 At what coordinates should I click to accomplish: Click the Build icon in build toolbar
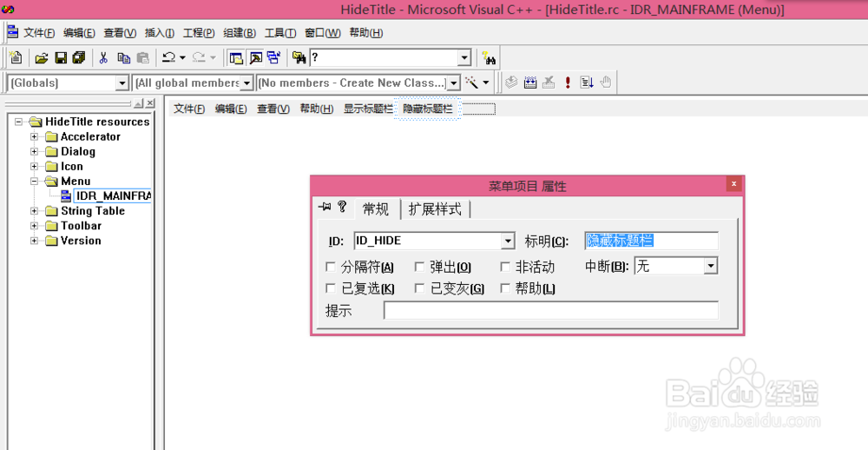(530, 83)
